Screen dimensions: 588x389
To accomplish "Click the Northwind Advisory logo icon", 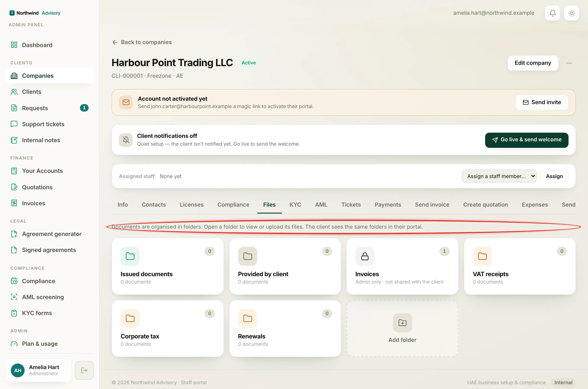I will pos(12,13).
